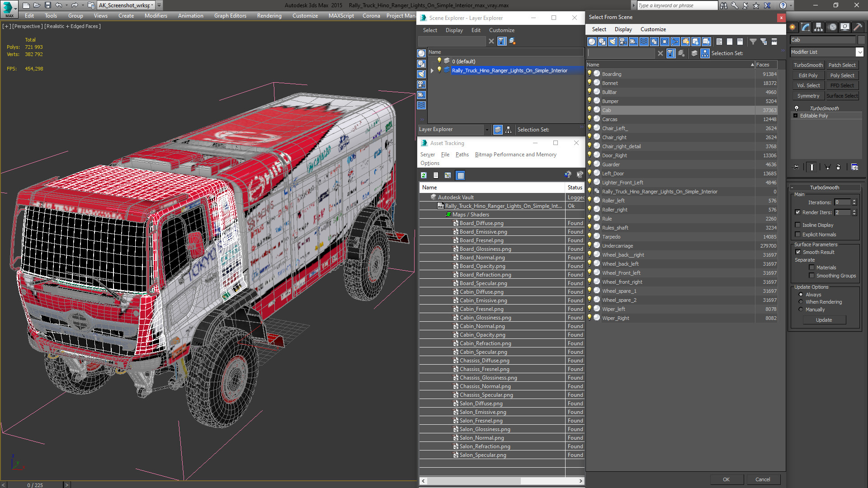Open the Hierarchy command panel tab
The height and width of the screenshot is (488, 868).
[x=818, y=27]
